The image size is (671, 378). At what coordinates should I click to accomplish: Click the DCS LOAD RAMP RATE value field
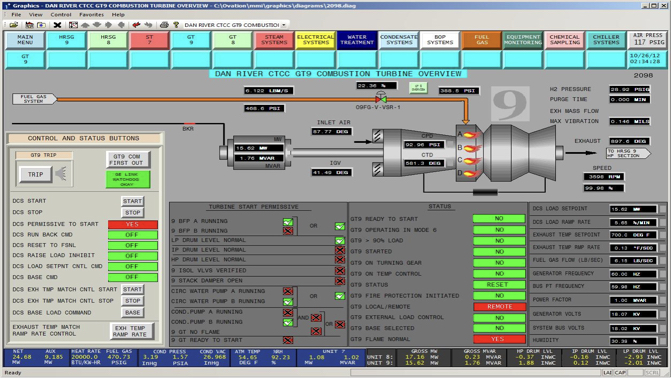632,223
